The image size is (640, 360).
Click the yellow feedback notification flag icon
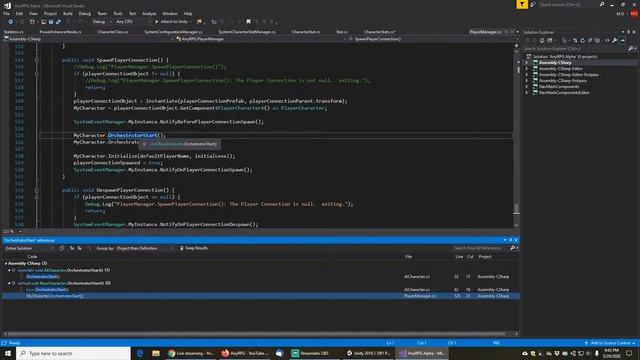pyautogui.click(x=522, y=4)
